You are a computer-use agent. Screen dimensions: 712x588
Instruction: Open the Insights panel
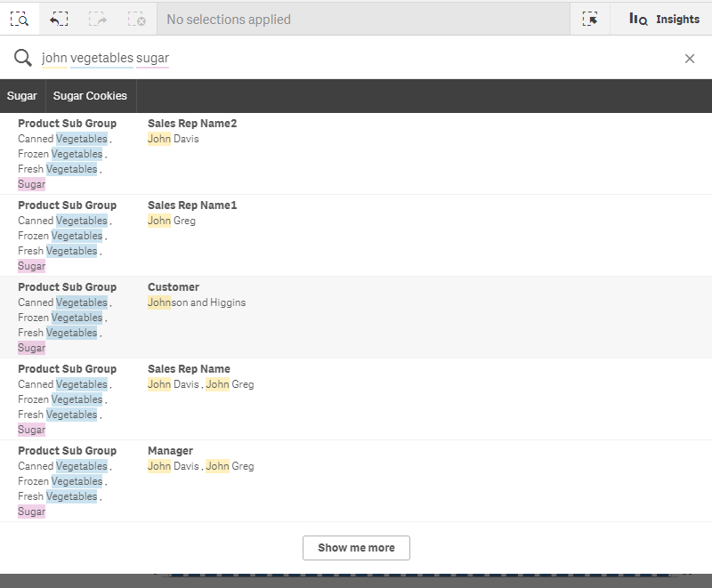point(663,18)
